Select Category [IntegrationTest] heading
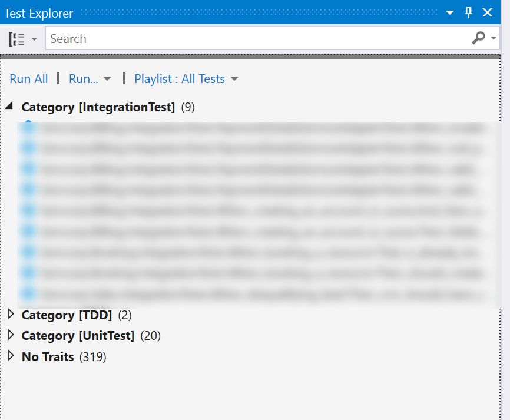 tap(98, 107)
